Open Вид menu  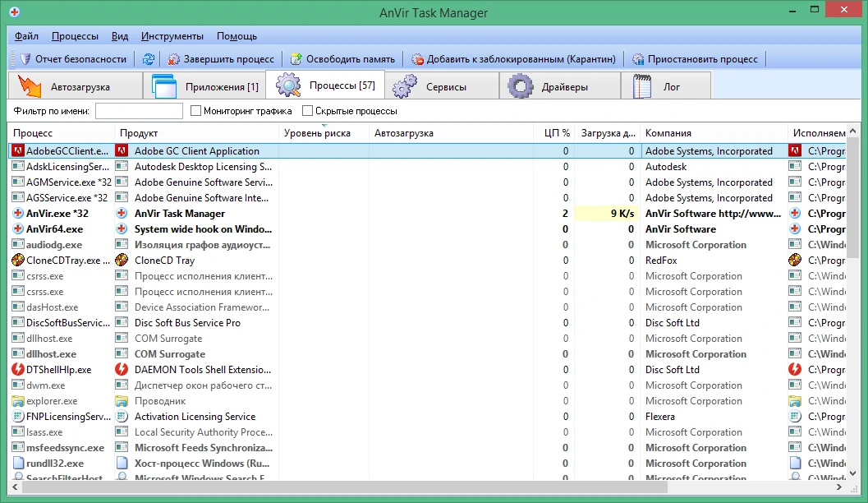pyautogui.click(x=120, y=36)
